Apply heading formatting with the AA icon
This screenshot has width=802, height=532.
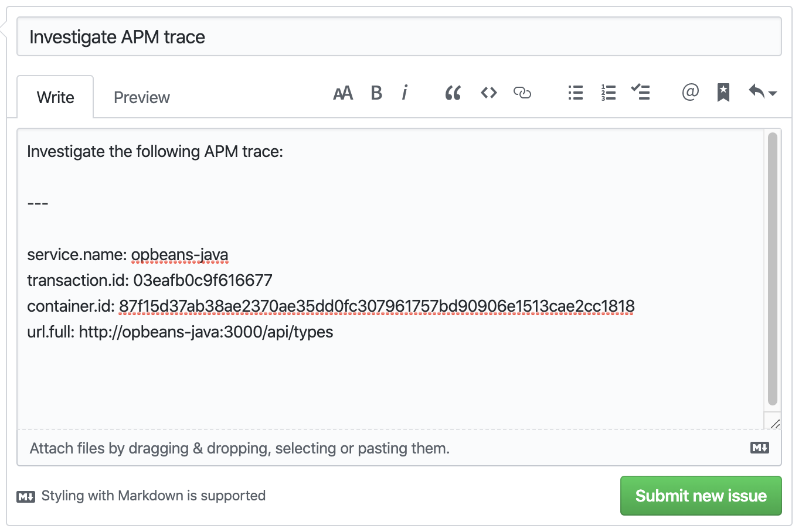coord(343,93)
